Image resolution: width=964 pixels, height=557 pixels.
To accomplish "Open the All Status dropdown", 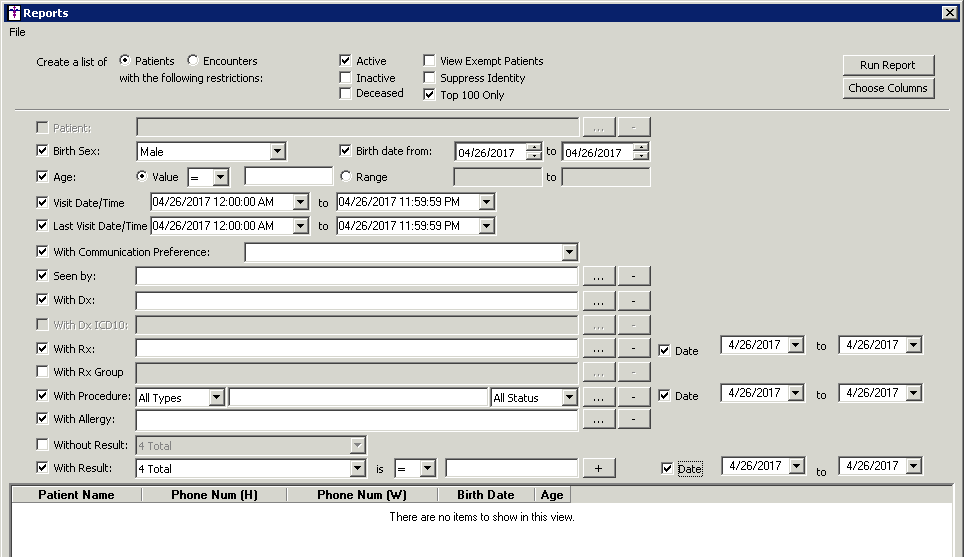I will point(569,397).
